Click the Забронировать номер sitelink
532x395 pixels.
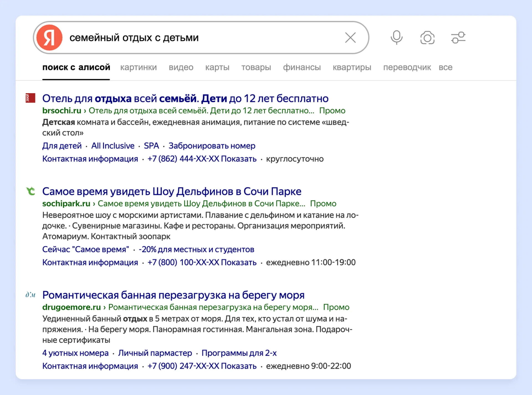click(x=212, y=146)
